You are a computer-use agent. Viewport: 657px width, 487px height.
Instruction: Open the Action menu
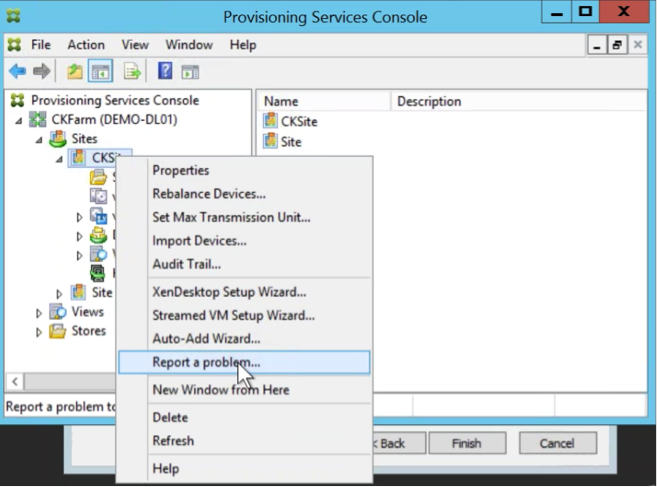click(86, 44)
